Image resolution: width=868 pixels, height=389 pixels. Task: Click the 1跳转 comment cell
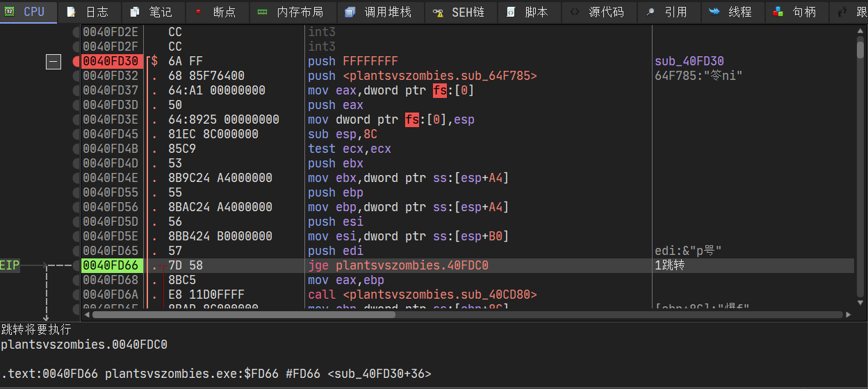(x=670, y=265)
